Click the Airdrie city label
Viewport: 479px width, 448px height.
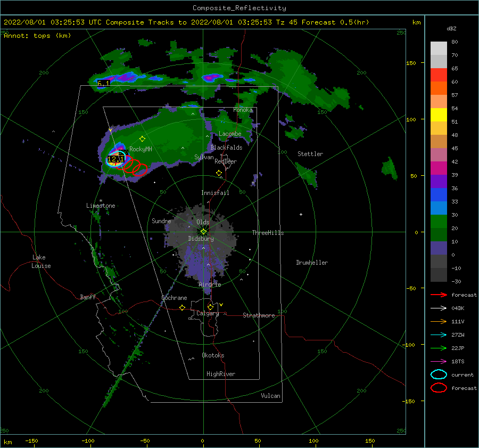pos(210,284)
